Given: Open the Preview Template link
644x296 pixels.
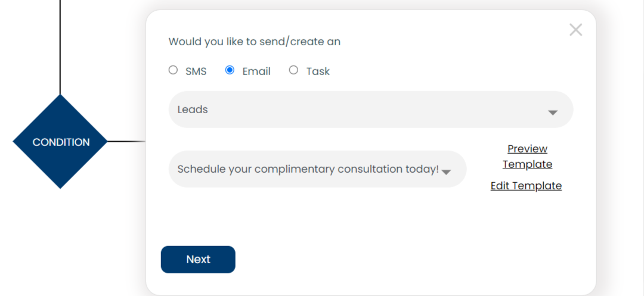Looking at the screenshot, I should tap(527, 156).
